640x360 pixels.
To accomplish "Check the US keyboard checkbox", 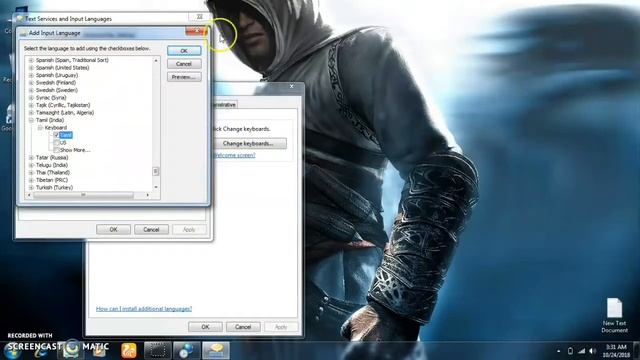I will click(56, 142).
